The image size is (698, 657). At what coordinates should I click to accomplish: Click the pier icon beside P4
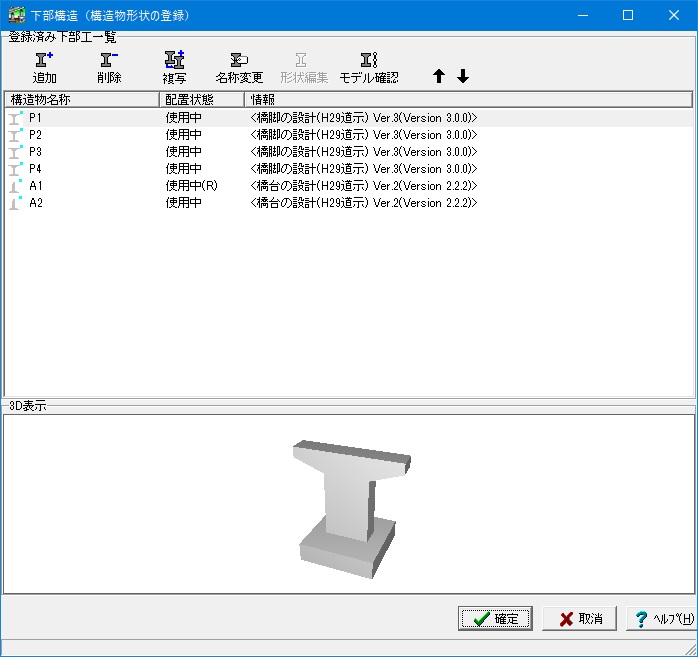point(16,169)
